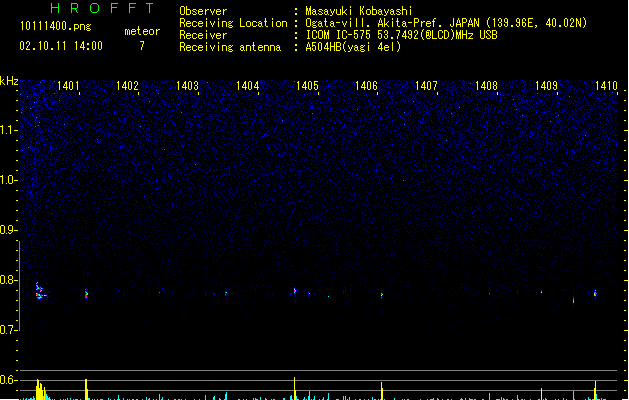
Task: Click the meteor label
Action: (x=142, y=31)
